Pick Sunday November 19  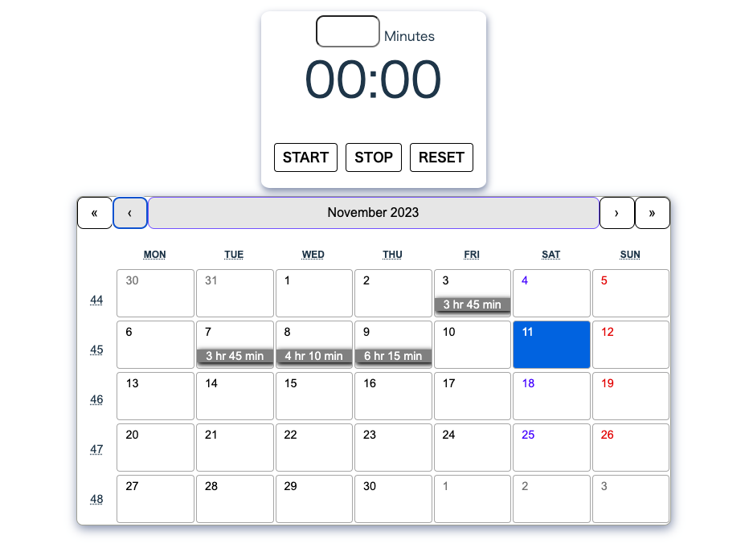click(630, 396)
